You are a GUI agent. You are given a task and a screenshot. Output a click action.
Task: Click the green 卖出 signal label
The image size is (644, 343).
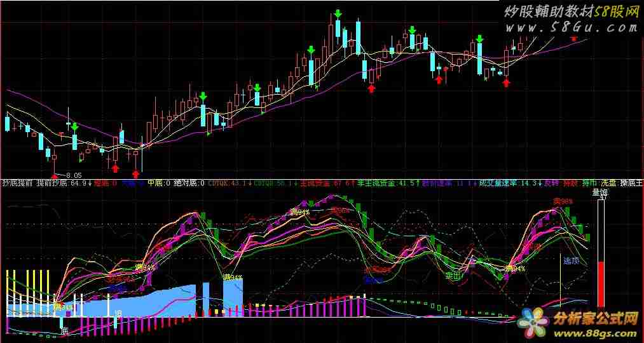tap(454, 276)
